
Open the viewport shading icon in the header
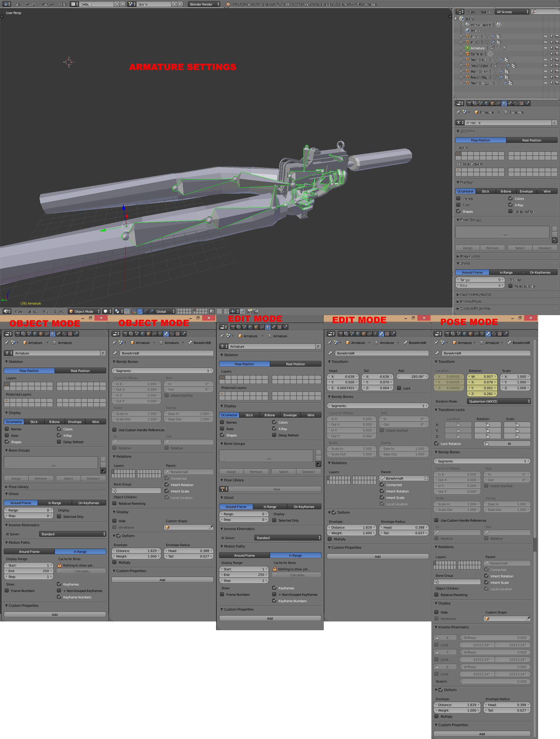106,311
